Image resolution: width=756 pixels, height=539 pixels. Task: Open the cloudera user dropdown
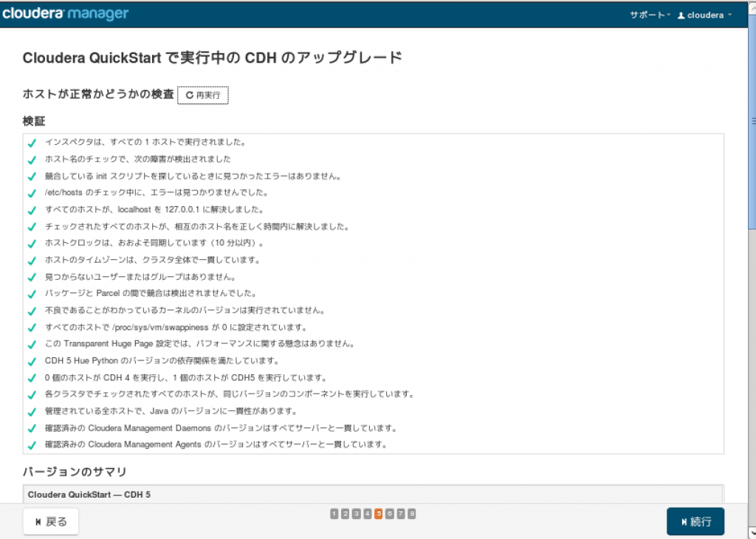704,15
